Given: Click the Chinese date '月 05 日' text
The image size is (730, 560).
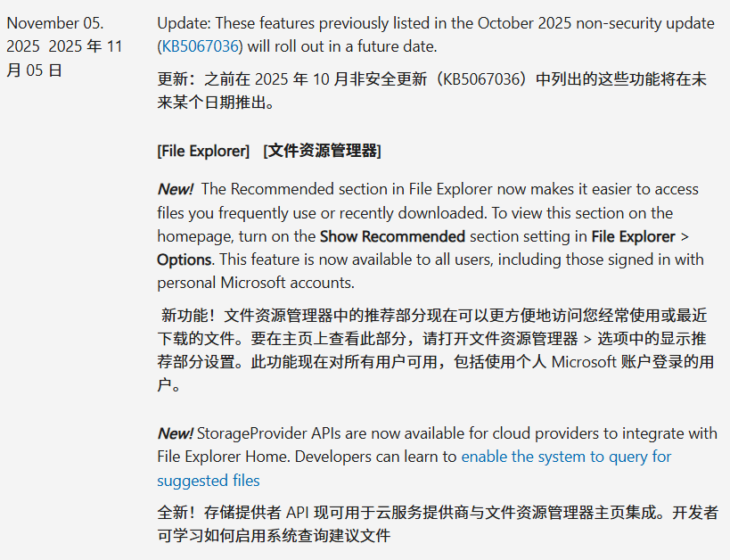Looking at the screenshot, I should point(34,70).
